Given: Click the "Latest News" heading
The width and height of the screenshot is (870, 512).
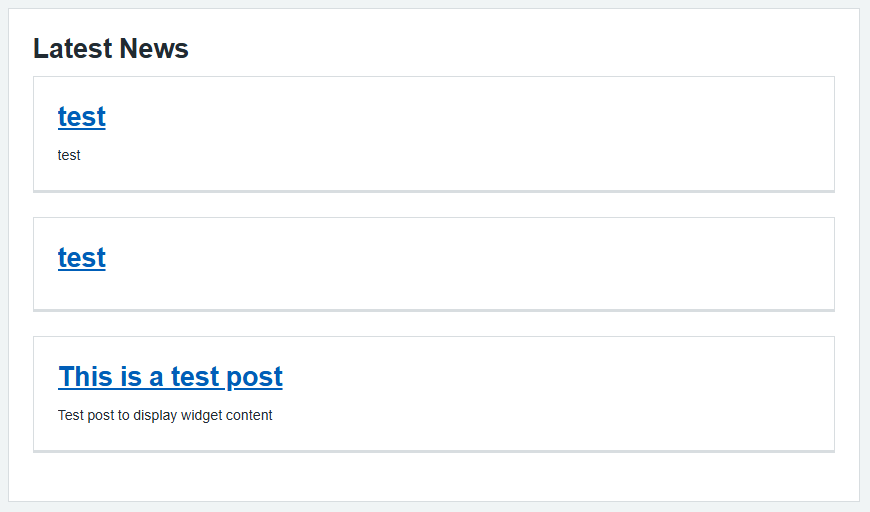Looking at the screenshot, I should 110,48.
